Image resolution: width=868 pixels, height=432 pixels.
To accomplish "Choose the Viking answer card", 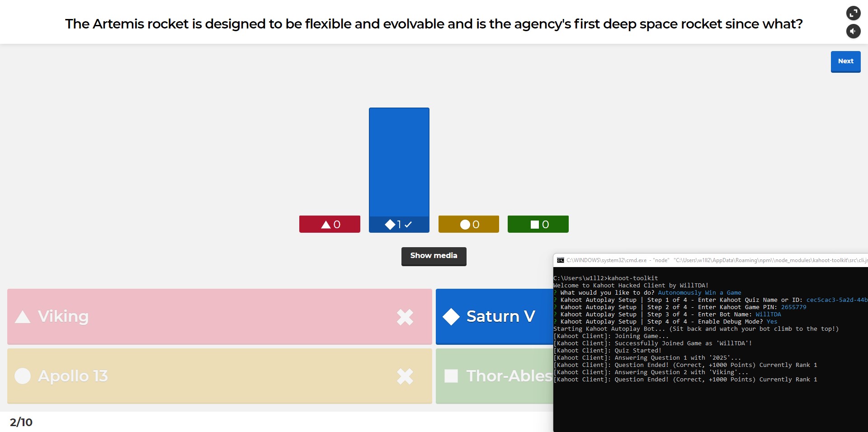I will (220, 317).
